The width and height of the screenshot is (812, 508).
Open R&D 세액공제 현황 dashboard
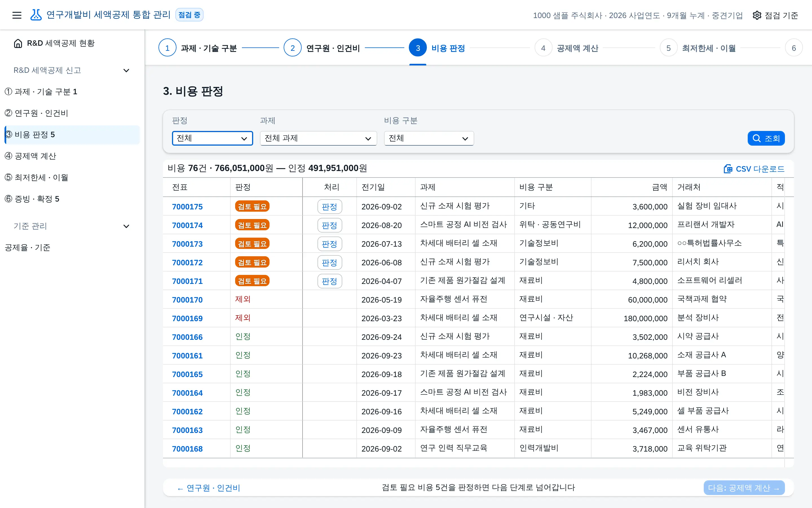(x=72, y=43)
